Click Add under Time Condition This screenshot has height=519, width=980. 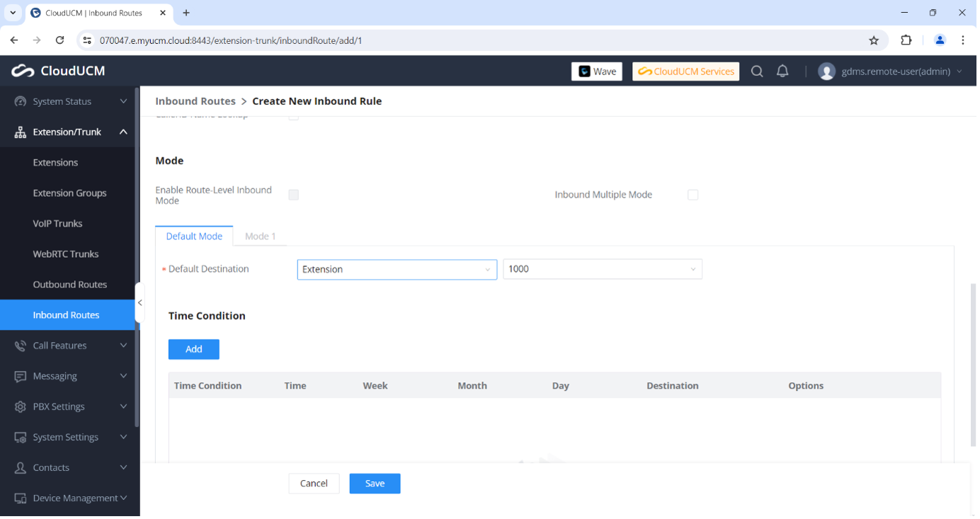tap(193, 349)
